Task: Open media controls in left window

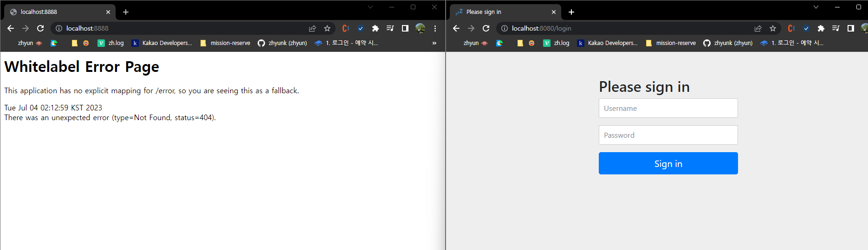Action: coord(390,28)
